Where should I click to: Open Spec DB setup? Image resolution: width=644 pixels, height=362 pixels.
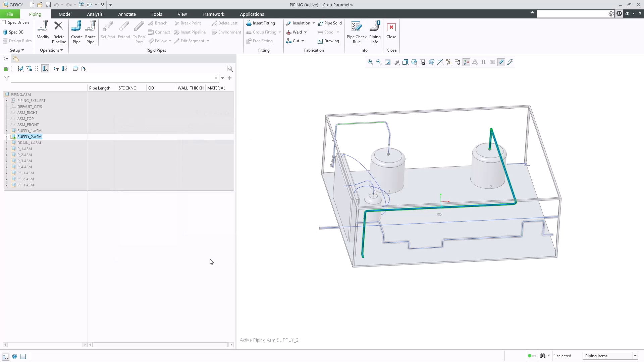point(13,32)
